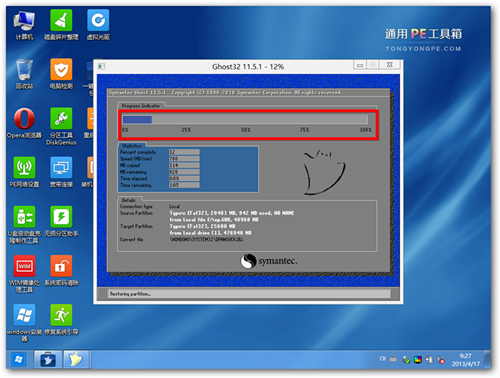The height and width of the screenshot is (378, 500).
Task: Click the Speed (MB/min) value 760
Action: 184,159
